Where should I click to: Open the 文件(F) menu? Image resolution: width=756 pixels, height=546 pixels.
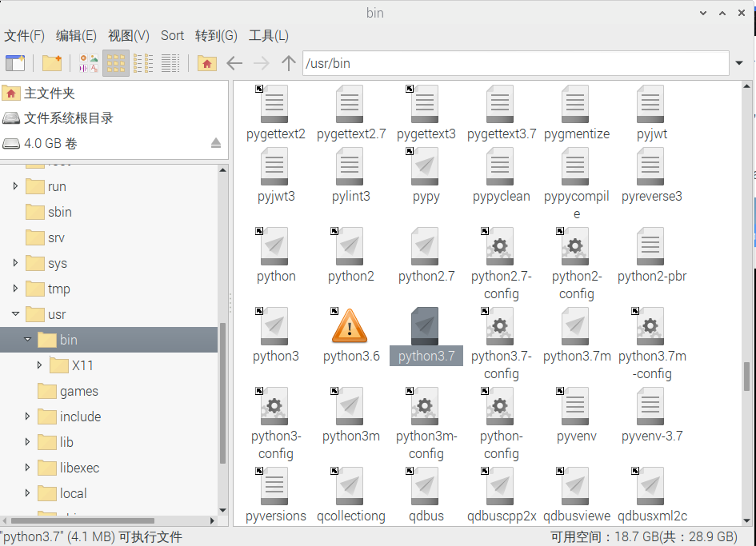tap(24, 36)
